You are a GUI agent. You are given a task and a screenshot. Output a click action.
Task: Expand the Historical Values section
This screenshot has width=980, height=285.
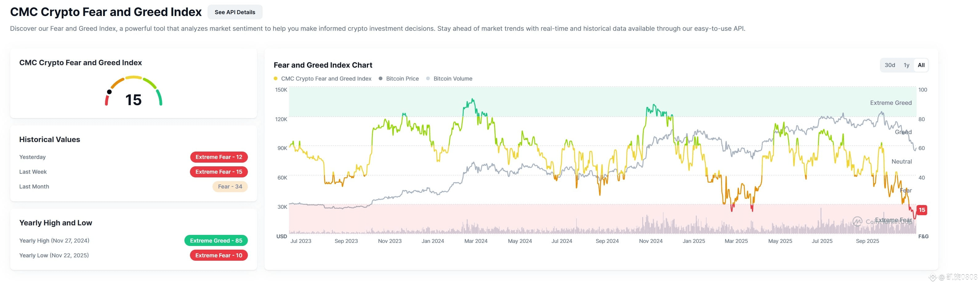tap(50, 140)
